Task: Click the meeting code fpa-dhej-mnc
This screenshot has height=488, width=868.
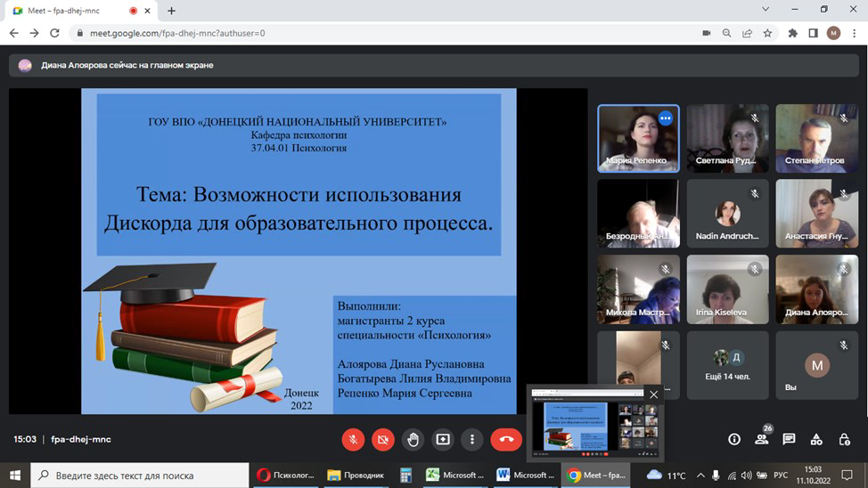Action: click(x=81, y=439)
